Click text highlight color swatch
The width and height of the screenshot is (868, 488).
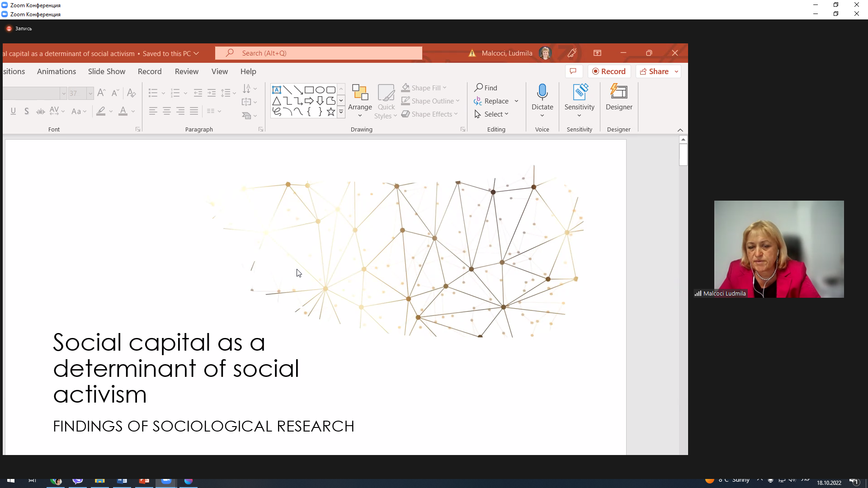coord(101,111)
